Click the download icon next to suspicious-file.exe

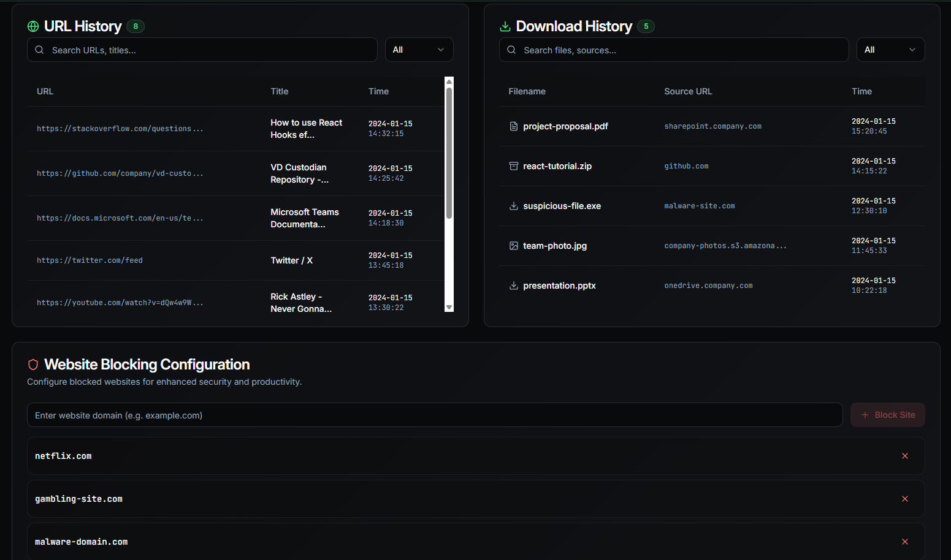pyautogui.click(x=514, y=206)
